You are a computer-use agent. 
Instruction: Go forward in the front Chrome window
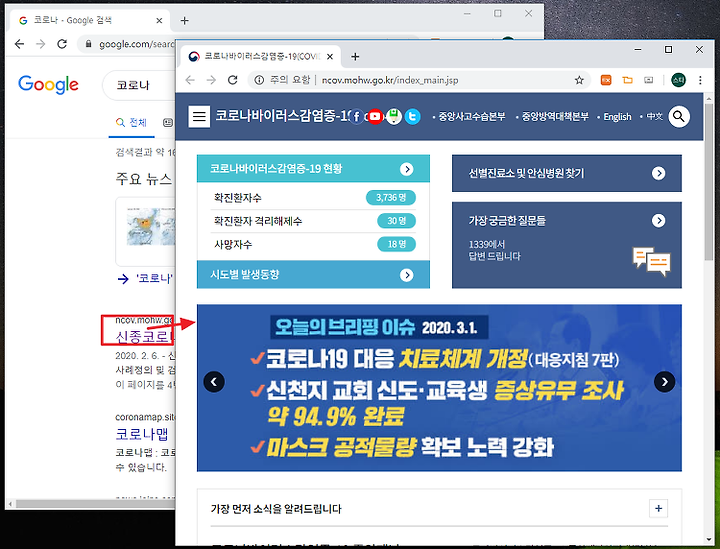click(211, 80)
